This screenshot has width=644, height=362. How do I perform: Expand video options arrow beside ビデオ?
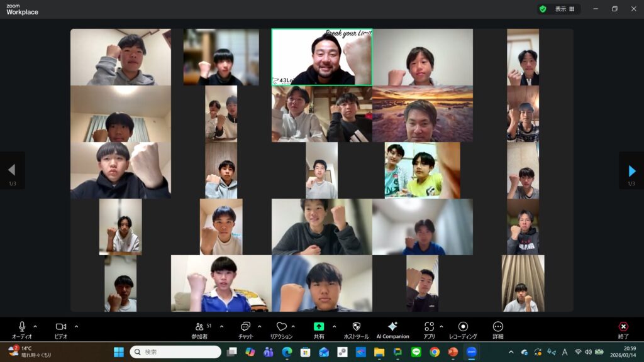[77, 326]
